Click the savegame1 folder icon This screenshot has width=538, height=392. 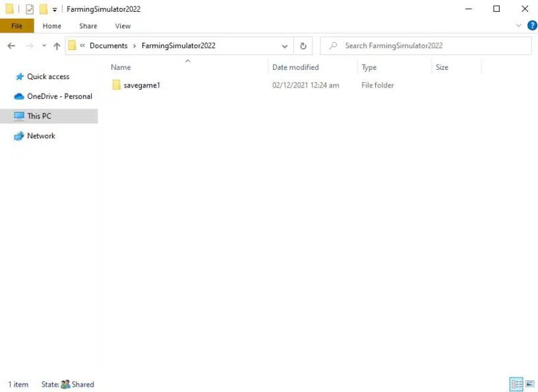pos(116,85)
